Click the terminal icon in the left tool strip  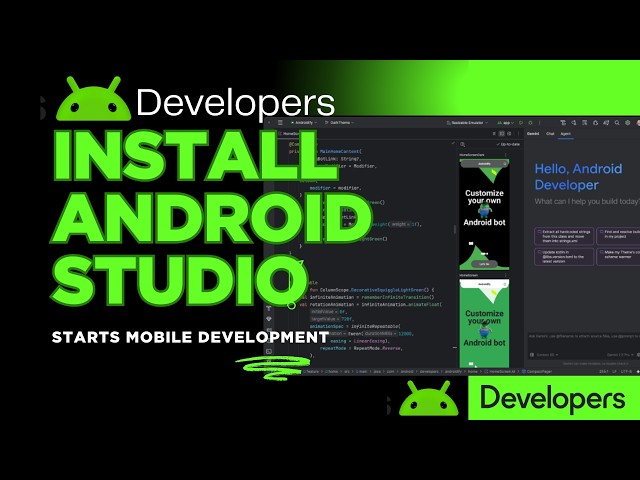(269, 351)
